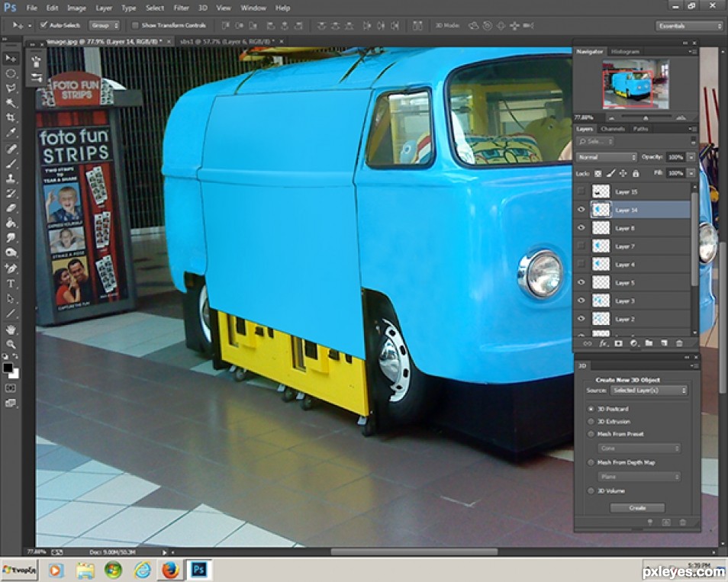Open the Layer menu
The width and height of the screenshot is (728, 582).
point(104,8)
